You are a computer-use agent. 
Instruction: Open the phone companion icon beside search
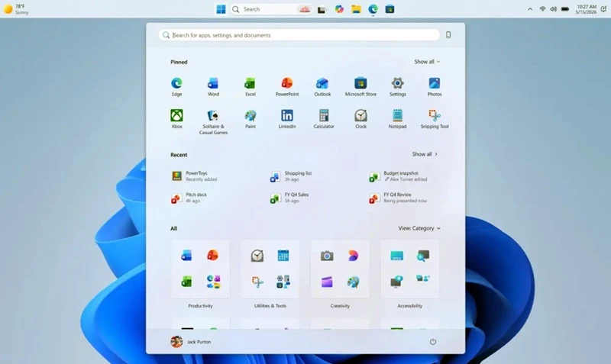tap(448, 34)
